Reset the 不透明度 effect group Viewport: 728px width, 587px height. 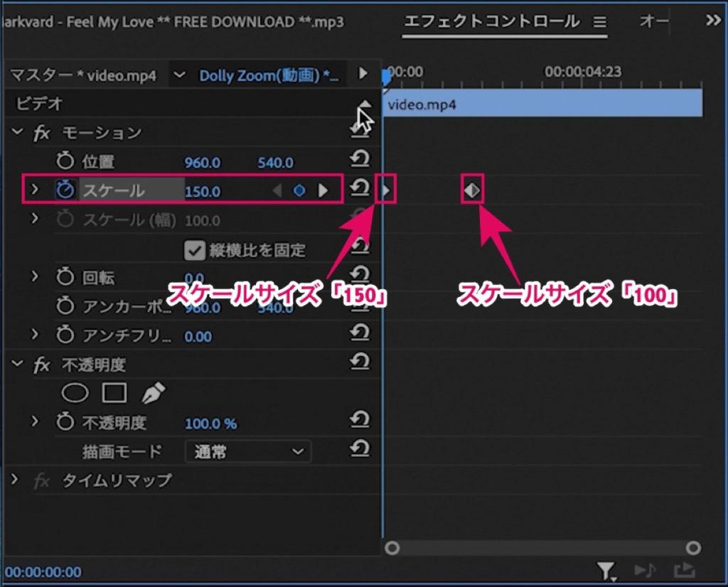point(360,362)
